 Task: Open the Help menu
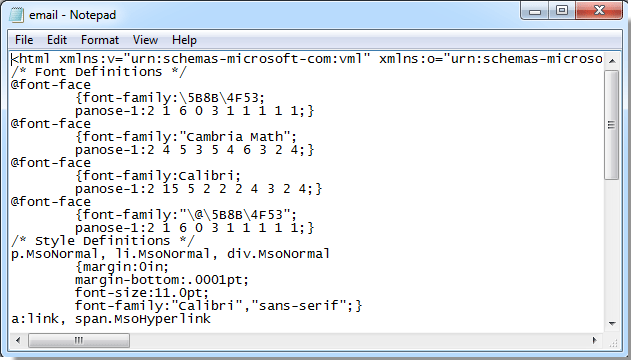[x=184, y=40]
